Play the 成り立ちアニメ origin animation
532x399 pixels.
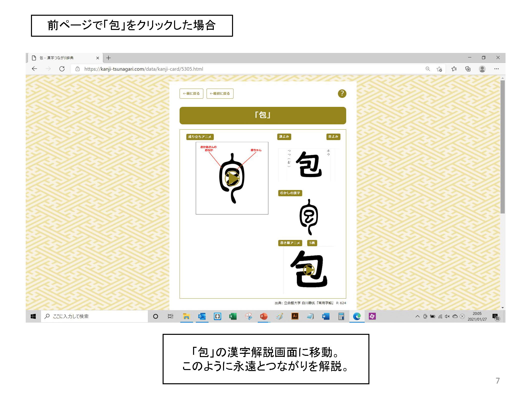point(232,178)
